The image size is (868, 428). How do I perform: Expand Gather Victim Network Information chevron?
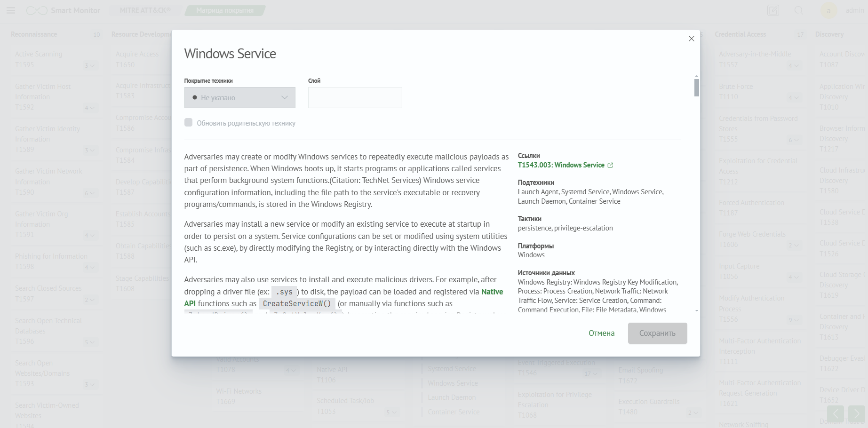click(x=89, y=193)
